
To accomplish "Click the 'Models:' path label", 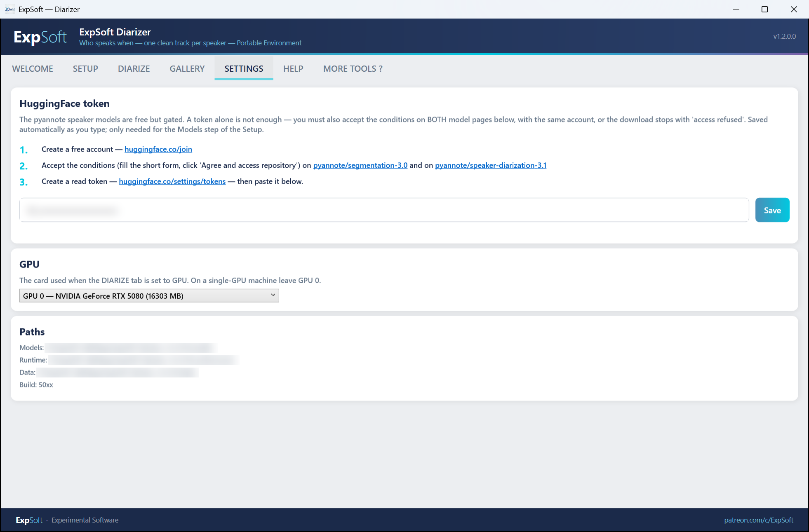I will (31, 347).
